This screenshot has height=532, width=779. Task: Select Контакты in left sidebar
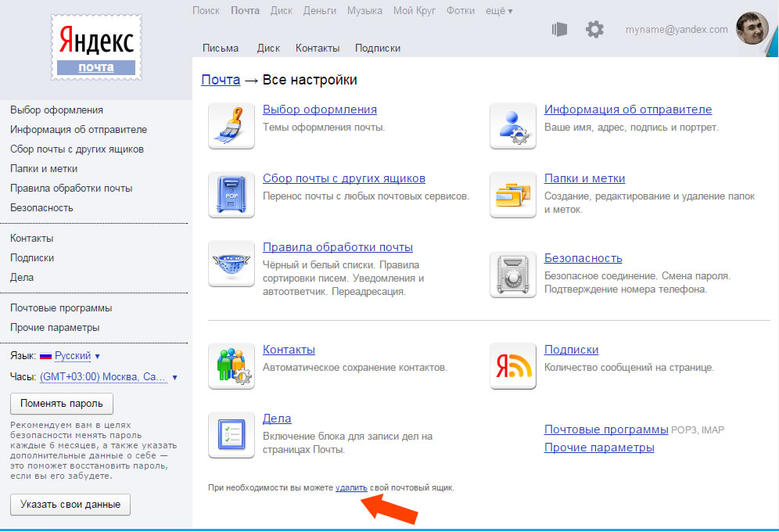click(32, 239)
